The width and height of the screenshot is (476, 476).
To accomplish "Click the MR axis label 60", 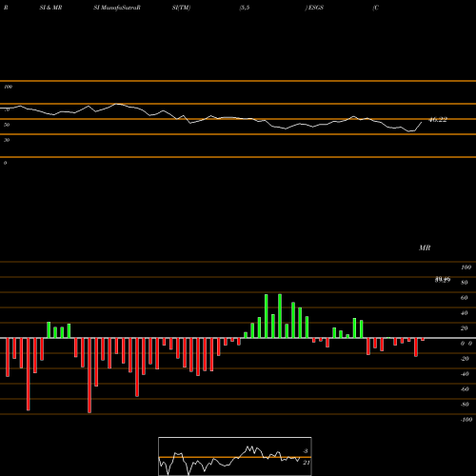I will (x=465, y=298).
